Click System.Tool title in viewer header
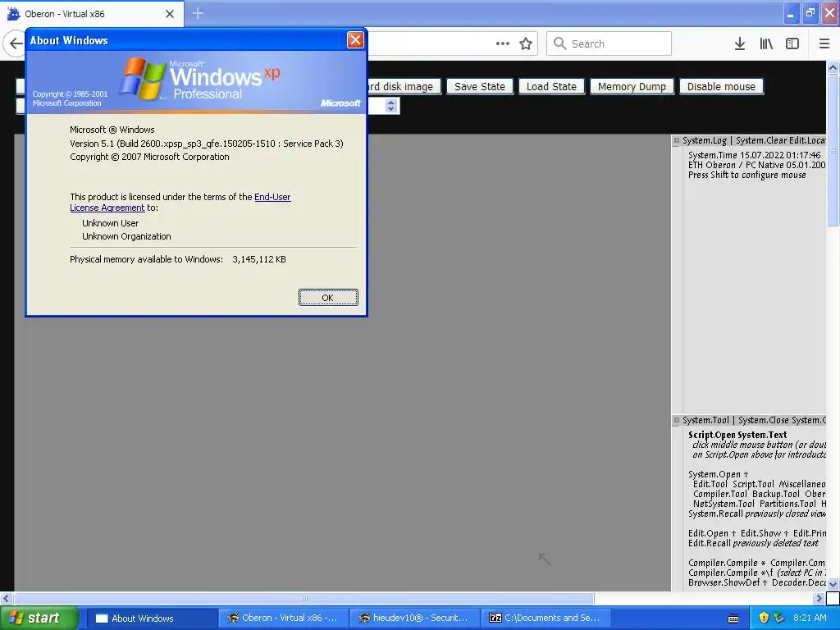840x630 pixels. point(705,420)
